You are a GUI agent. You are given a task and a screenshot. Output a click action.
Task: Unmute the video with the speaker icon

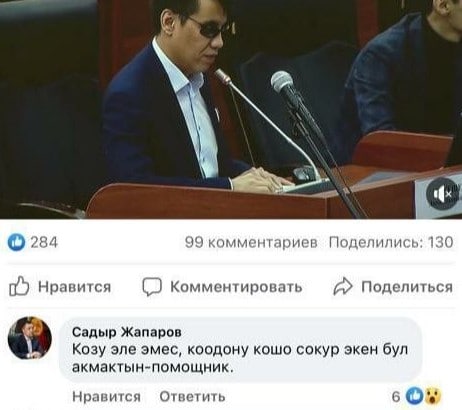[443, 194]
